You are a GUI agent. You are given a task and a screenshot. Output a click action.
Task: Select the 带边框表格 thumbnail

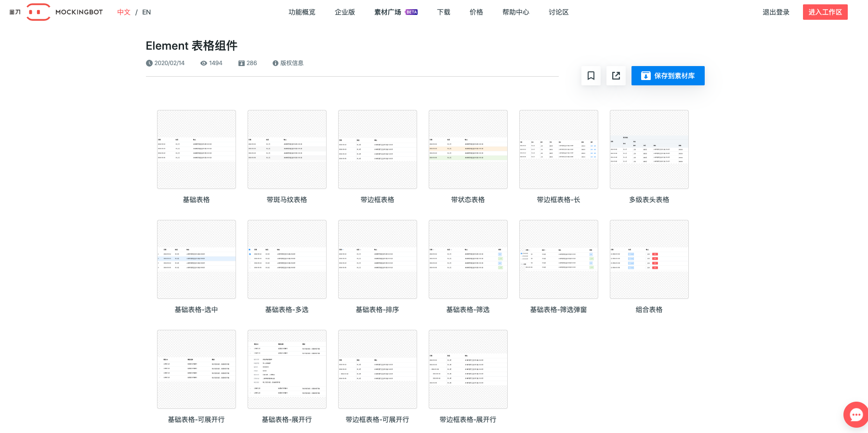(x=378, y=149)
